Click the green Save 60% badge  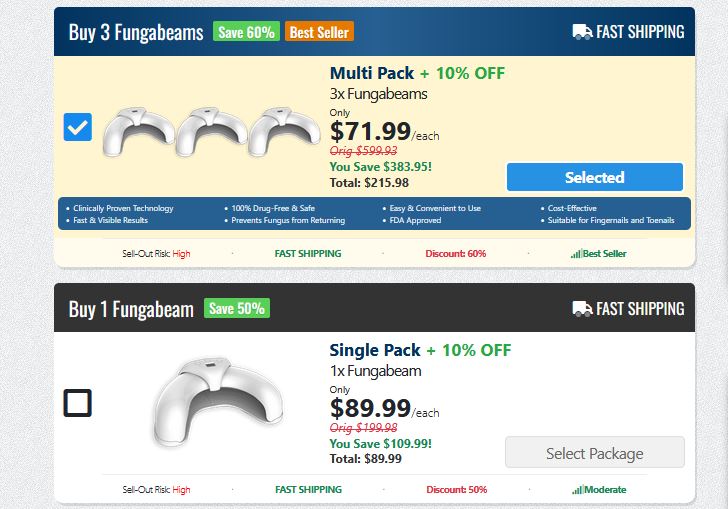pos(245,32)
